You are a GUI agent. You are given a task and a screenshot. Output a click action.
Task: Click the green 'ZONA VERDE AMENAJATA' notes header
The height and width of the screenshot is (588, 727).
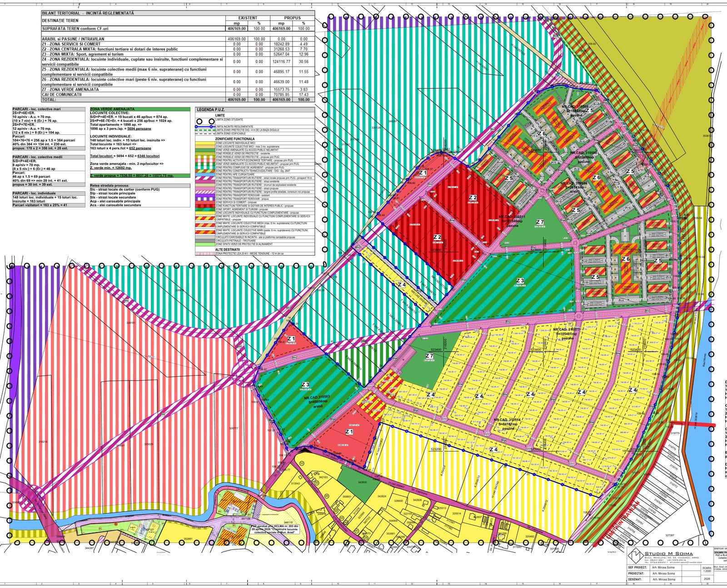[140, 109]
